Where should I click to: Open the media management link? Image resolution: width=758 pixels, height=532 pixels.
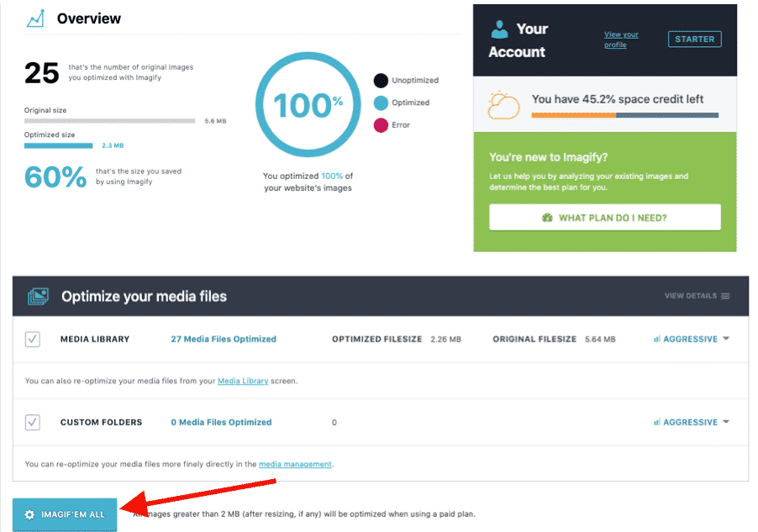point(295,464)
